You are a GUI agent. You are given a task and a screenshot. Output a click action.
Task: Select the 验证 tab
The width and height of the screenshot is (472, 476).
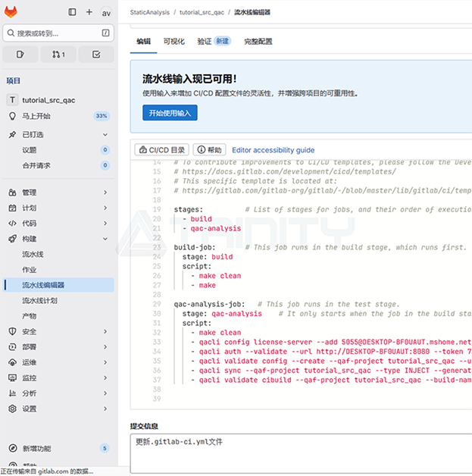pos(212,42)
